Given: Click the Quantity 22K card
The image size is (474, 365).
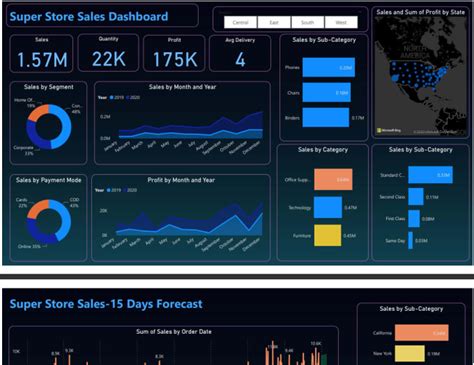Looking at the screenshot, I should 108,53.
